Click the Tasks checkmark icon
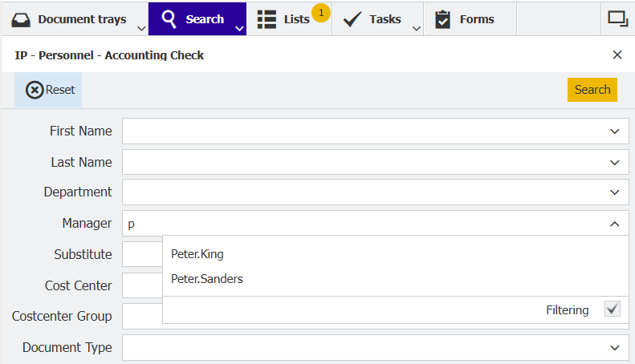635x364 pixels. 352,19
